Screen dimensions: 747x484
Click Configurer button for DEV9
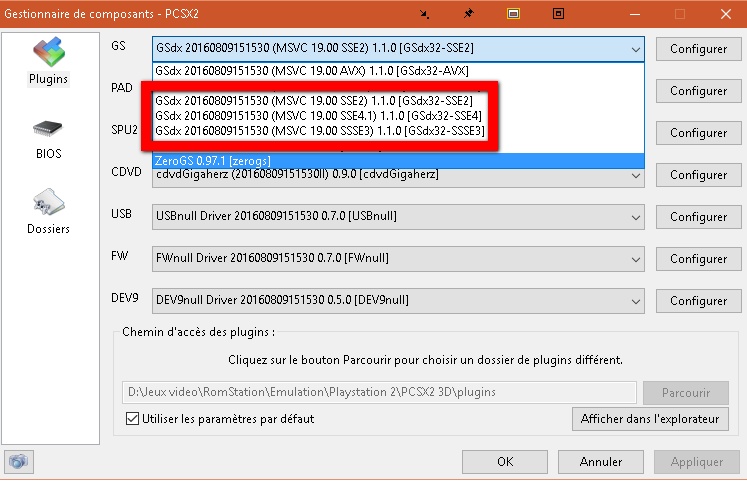pyautogui.click(x=698, y=301)
